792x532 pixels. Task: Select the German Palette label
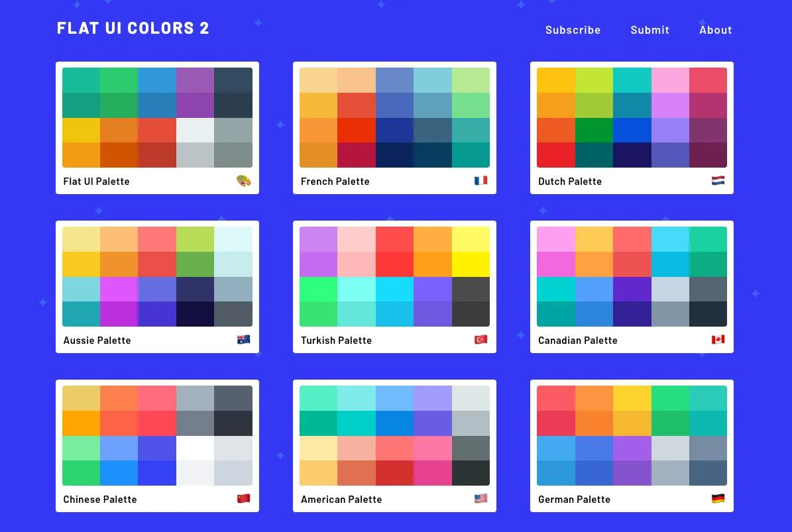click(575, 499)
